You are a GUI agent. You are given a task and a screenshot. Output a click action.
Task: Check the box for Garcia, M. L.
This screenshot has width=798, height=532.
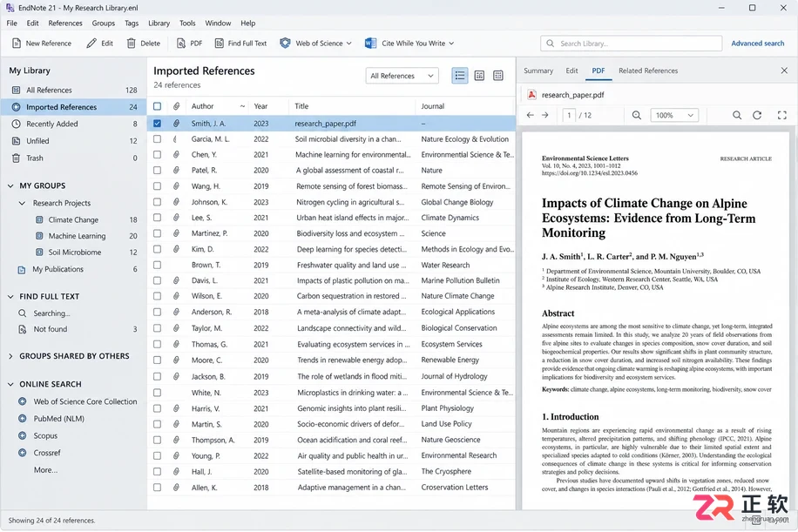pos(158,138)
